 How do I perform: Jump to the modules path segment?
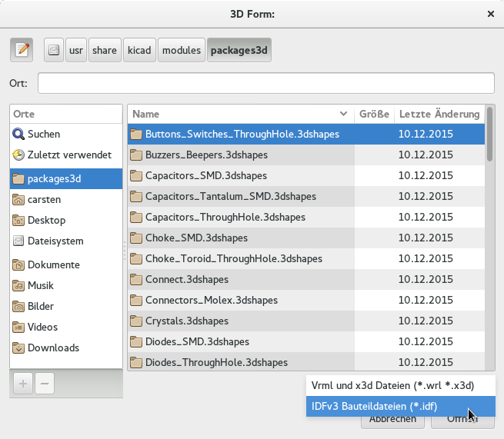point(182,51)
